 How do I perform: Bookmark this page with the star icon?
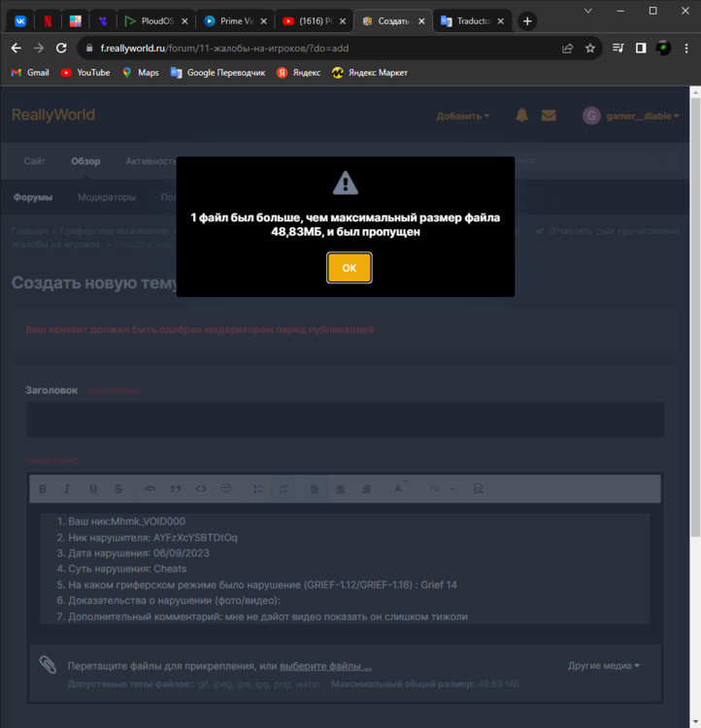tap(590, 49)
